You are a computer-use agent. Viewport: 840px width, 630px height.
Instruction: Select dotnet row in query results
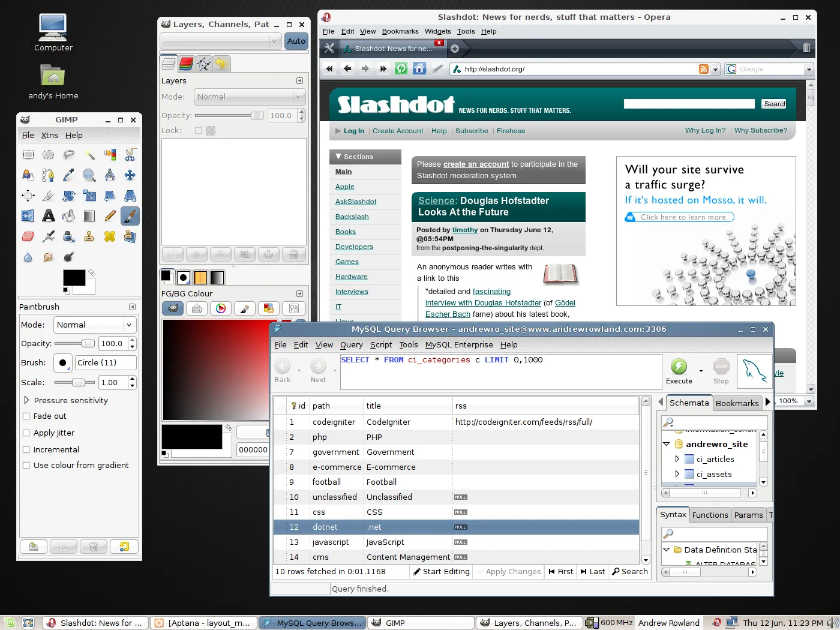[x=456, y=527]
